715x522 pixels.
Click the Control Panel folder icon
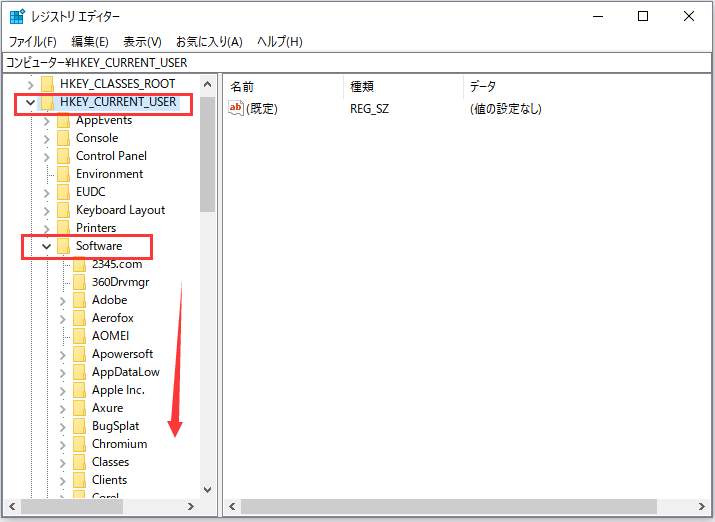click(63, 156)
